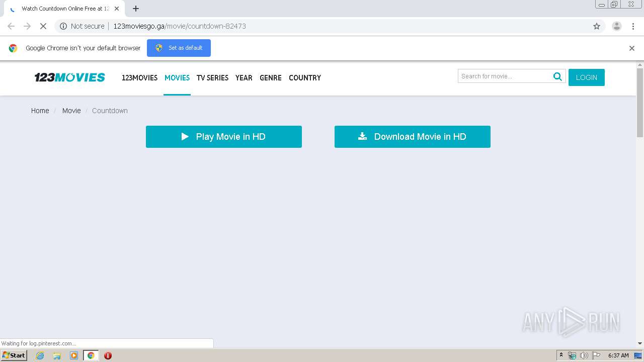Click the scrollbar down arrow

(x=640, y=344)
